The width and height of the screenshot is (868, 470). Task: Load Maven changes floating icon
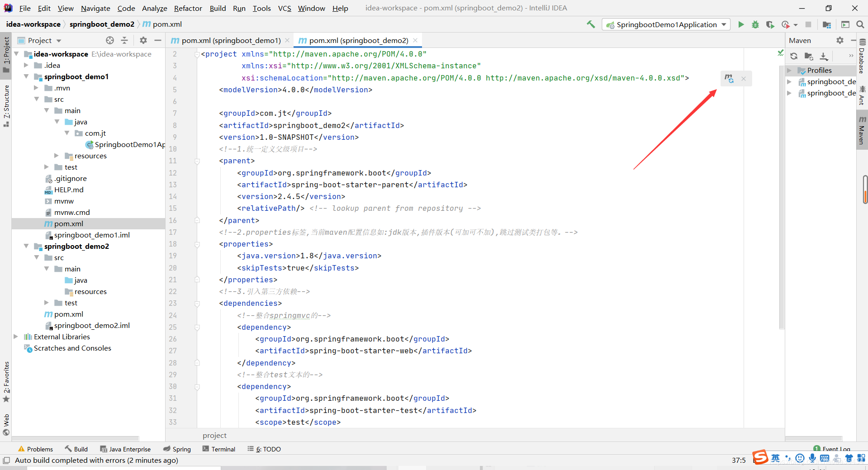pyautogui.click(x=729, y=78)
